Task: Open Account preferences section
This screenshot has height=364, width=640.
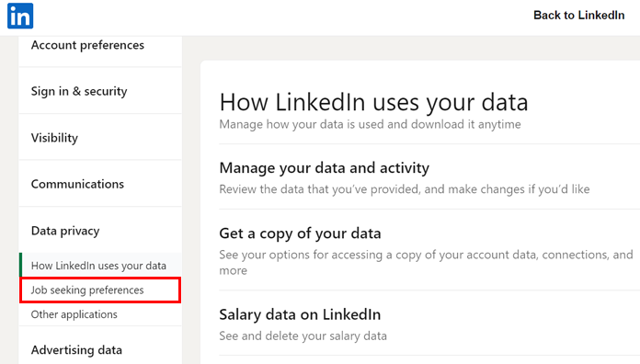Action: point(87,45)
